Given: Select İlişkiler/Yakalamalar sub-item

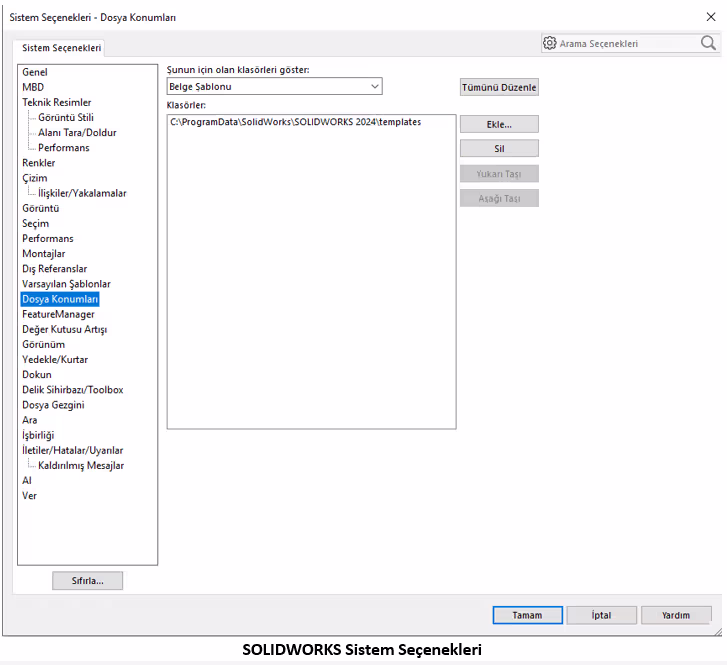Looking at the screenshot, I should point(82,193).
